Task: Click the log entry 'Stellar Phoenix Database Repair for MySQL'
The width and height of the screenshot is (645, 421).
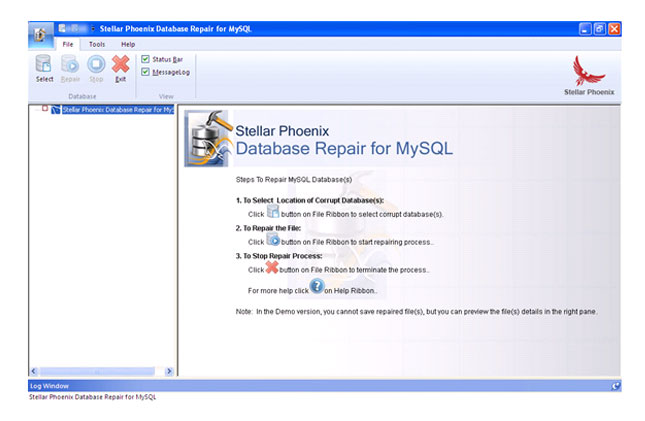Action: click(x=93, y=397)
